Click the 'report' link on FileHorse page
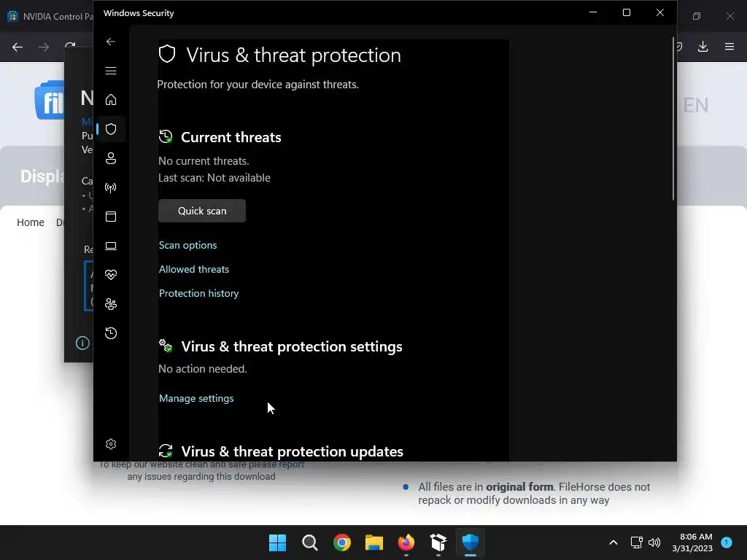 (292, 464)
